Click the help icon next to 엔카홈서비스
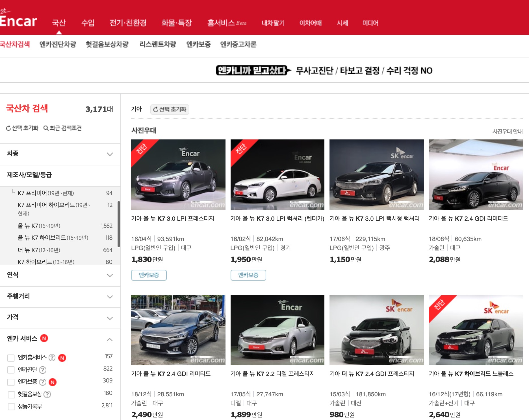Image resolution: width=529 pixels, height=420 pixels. pos(52,358)
